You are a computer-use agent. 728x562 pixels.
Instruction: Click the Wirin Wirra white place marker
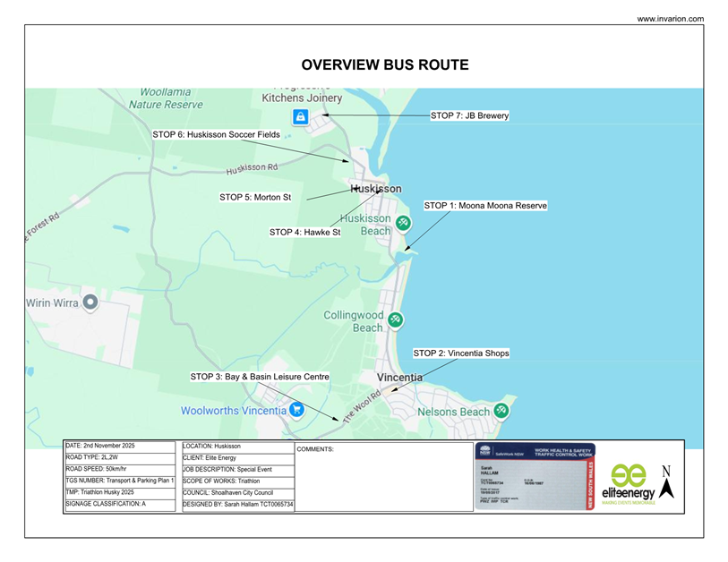tap(89, 302)
